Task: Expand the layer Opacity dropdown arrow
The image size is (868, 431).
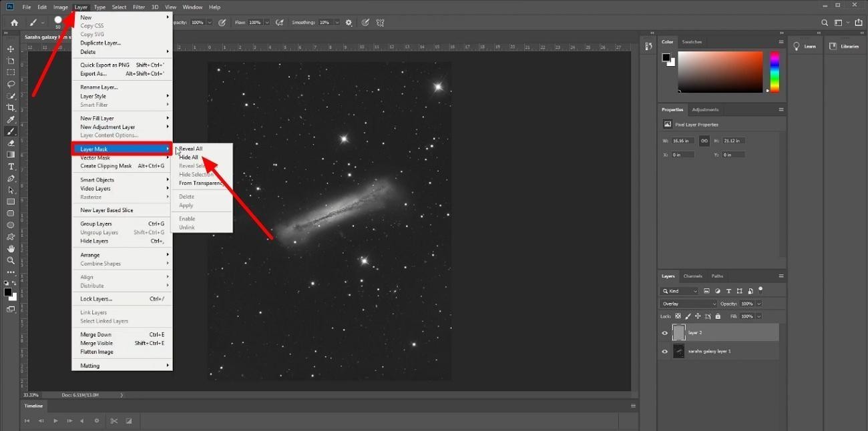Action: (758, 304)
